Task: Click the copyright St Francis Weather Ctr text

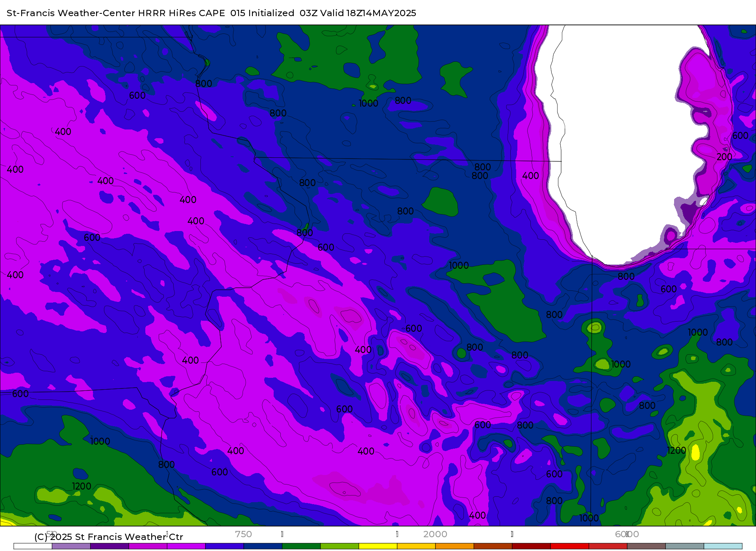Action: tap(109, 537)
